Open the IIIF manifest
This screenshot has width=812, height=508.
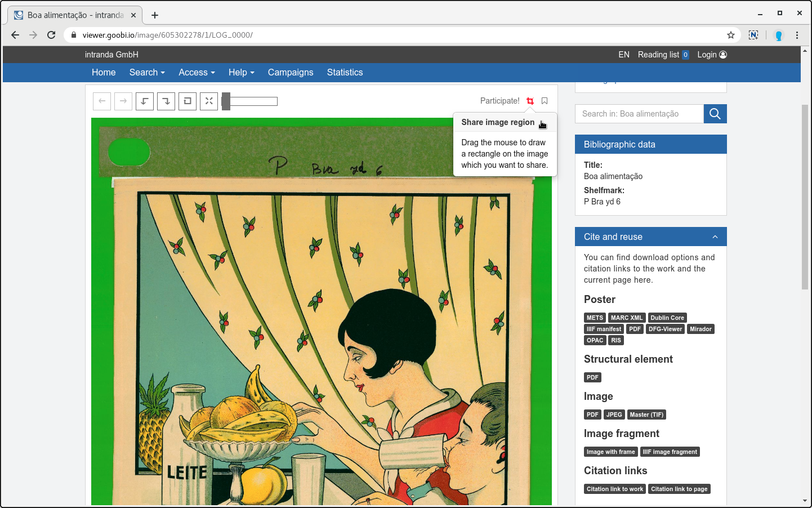coord(604,329)
